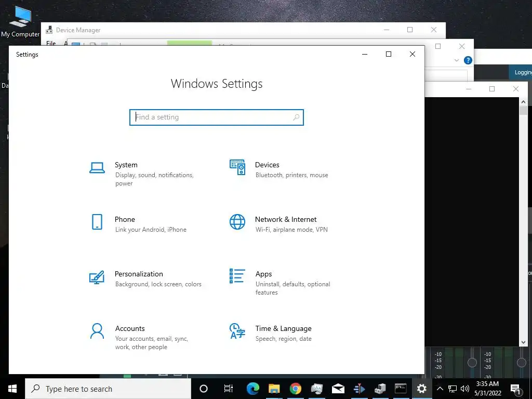Open Network & Internet heading
The width and height of the screenshot is (532, 399).
tap(286, 220)
